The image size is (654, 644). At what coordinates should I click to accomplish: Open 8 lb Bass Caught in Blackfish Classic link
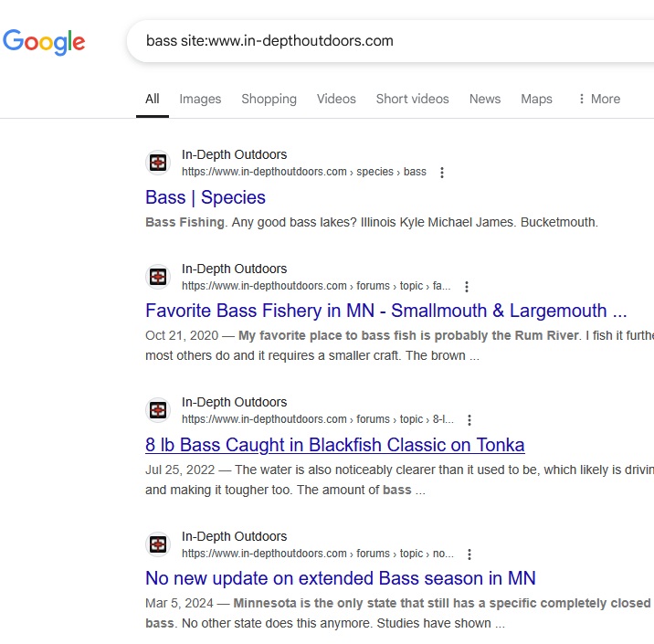click(x=335, y=445)
